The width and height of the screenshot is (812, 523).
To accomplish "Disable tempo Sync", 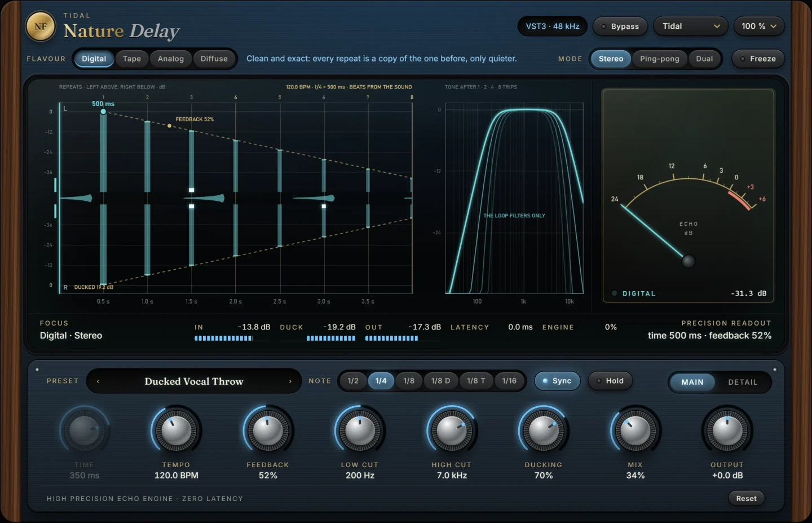I will (x=557, y=381).
